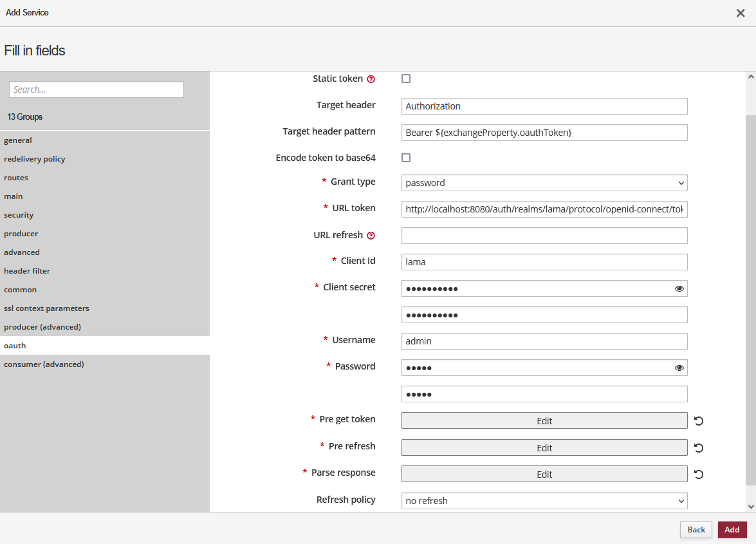Click the Add button
This screenshot has height=544, width=756.
[x=732, y=529]
